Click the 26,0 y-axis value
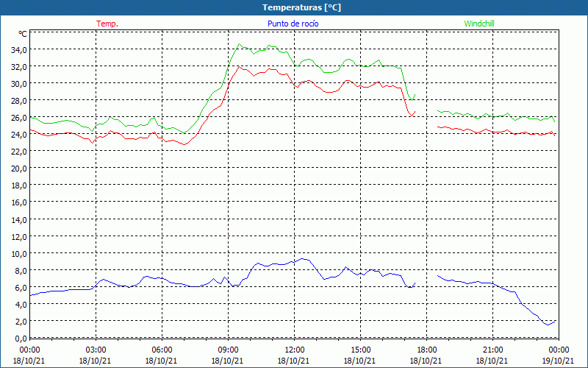 coord(19,118)
